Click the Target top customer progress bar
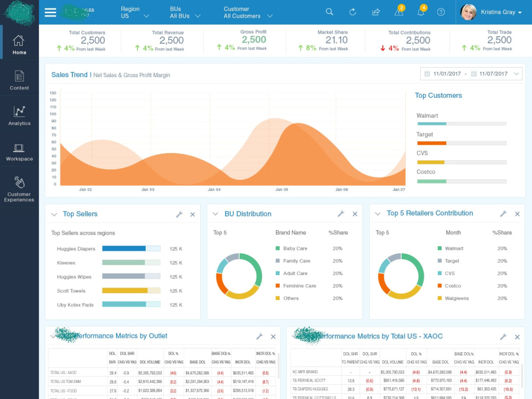Viewport: 532px width, 399px height. (x=461, y=143)
